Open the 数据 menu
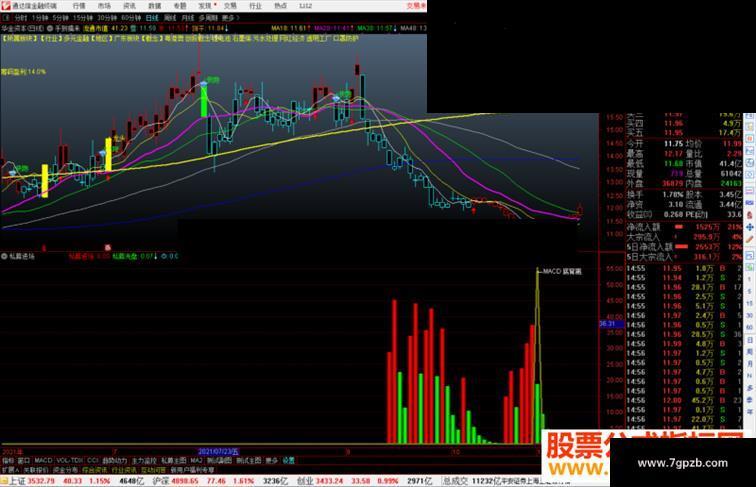This screenshot has width=756, height=487. [154, 6]
